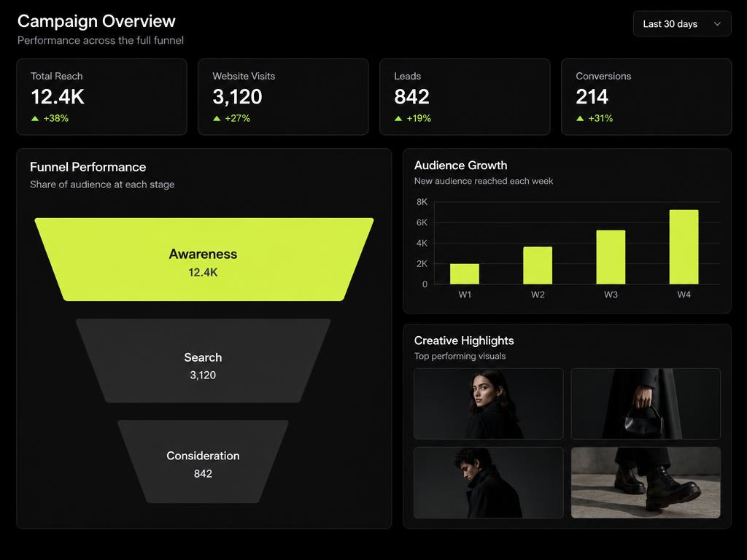Click the Funnel Performance heading
The width and height of the screenshot is (747, 560).
pyautogui.click(x=88, y=167)
